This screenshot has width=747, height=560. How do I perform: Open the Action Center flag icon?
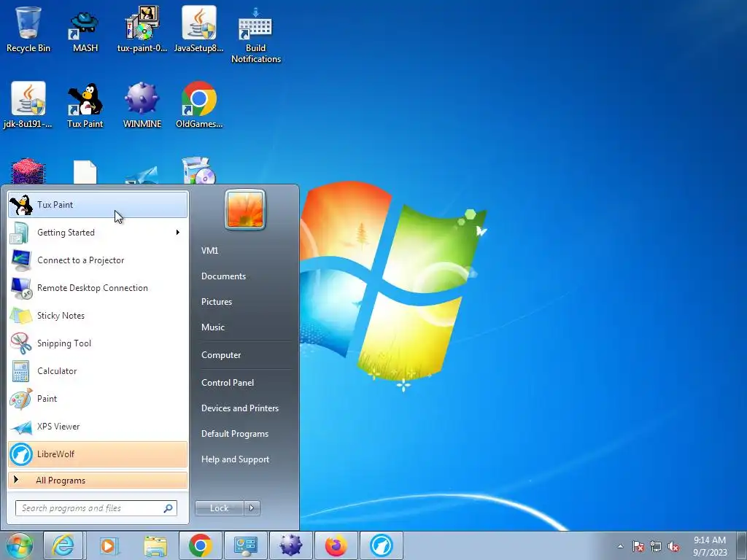(638, 546)
